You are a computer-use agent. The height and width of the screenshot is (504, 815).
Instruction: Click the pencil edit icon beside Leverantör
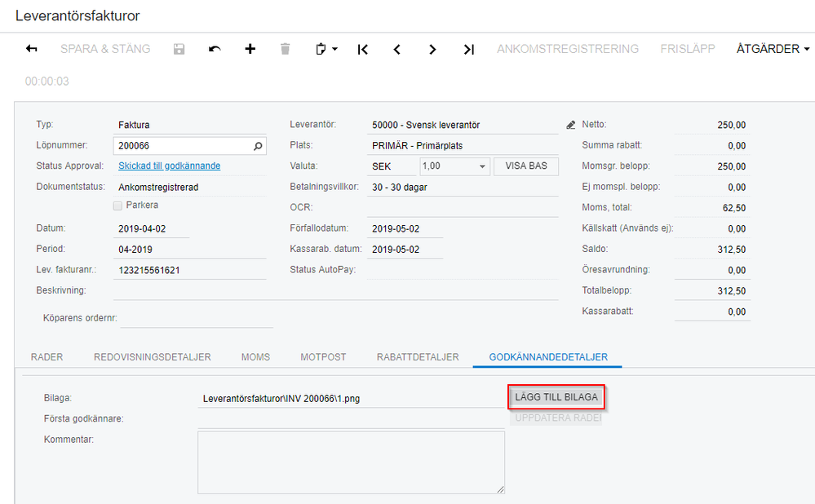[571, 125]
